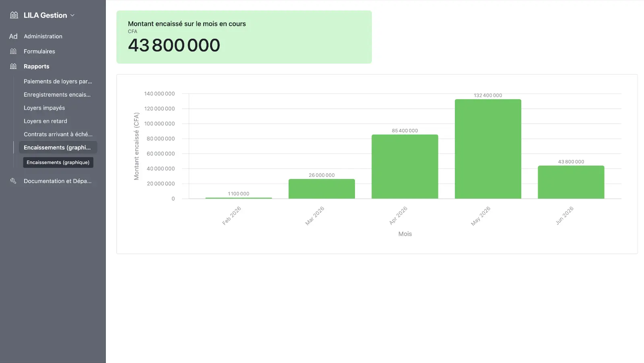644x363 pixels.
Task: Open Documentation et Dépa... section
Action: [x=58, y=181]
